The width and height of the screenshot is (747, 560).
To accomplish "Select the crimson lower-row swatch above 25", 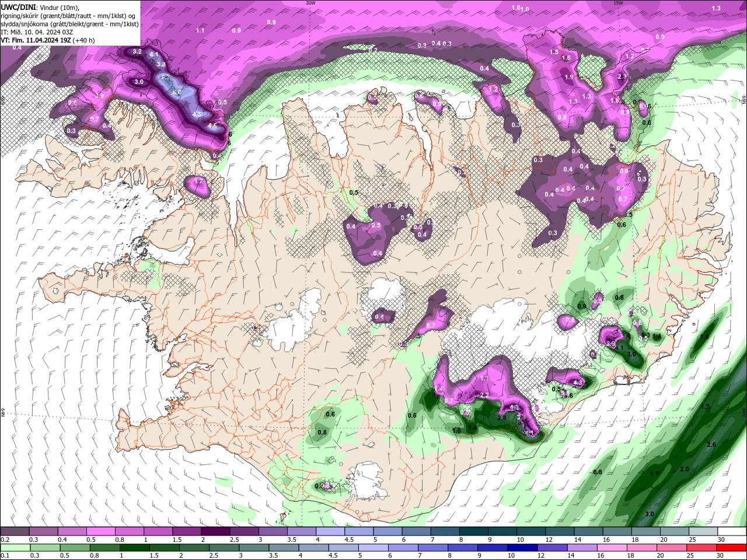I will pyautogui.click(x=702, y=548).
